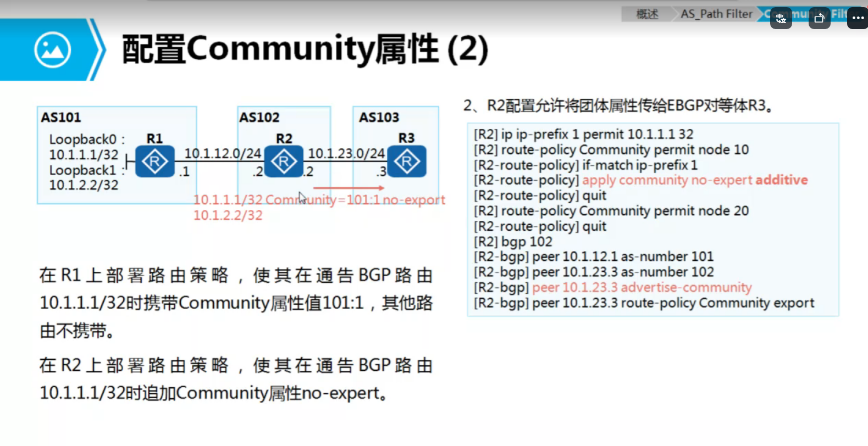Click the Loopback0 label in AS101
This screenshot has width=868, height=446.
(87, 140)
